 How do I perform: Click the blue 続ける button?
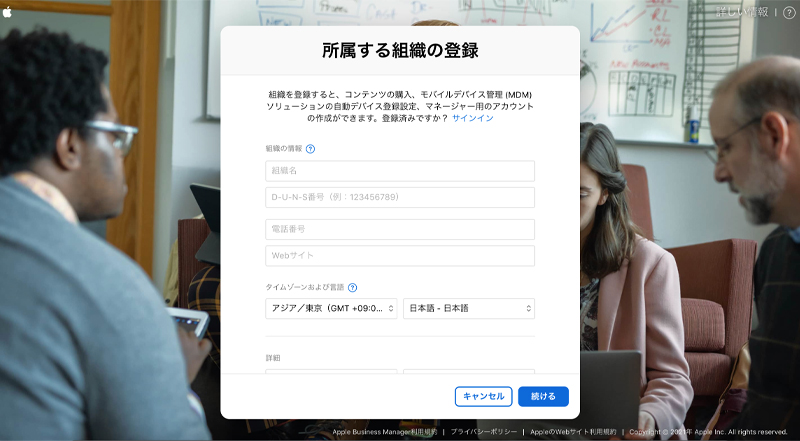click(543, 397)
